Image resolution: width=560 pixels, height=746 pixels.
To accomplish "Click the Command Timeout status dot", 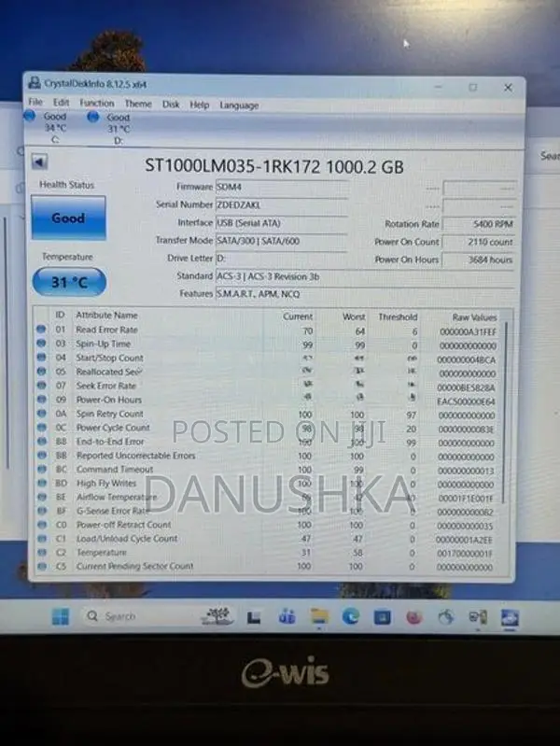I will [x=42, y=469].
